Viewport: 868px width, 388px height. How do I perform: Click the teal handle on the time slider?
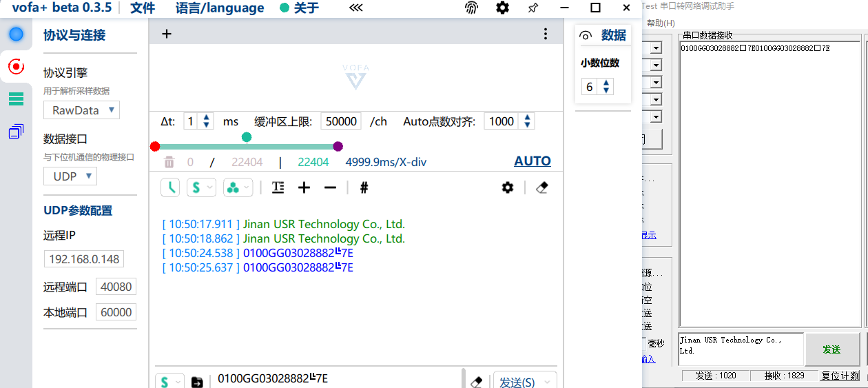[x=247, y=137]
